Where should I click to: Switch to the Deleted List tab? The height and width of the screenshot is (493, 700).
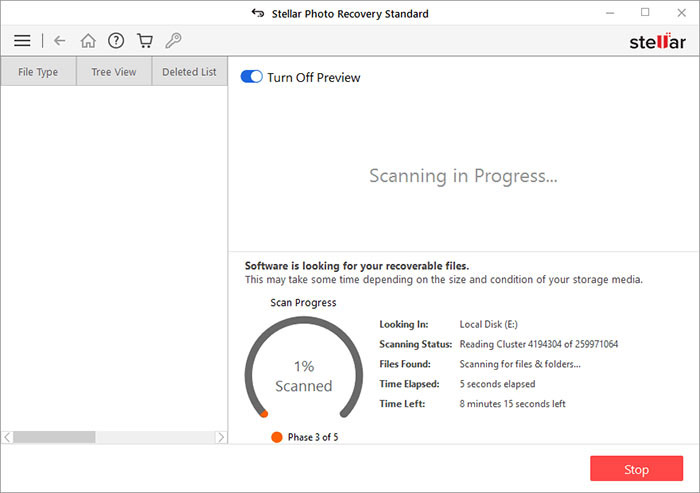tap(189, 71)
